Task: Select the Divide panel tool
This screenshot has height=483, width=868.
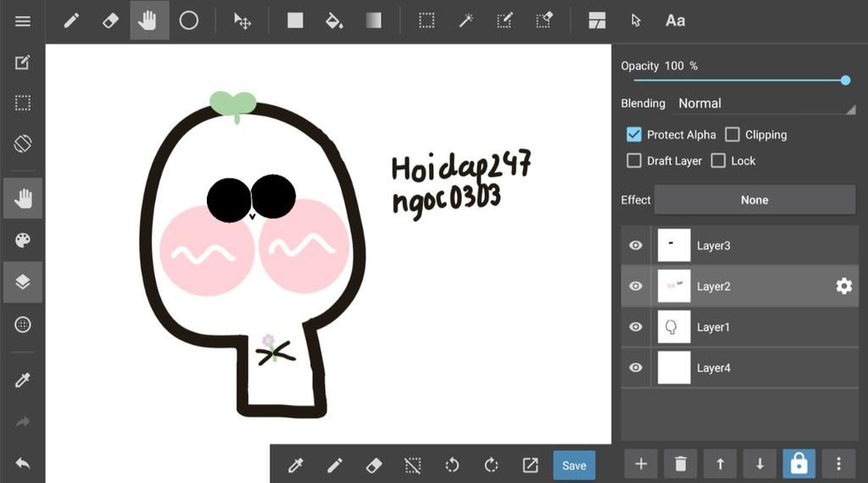Action: click(x=597, y=21)
